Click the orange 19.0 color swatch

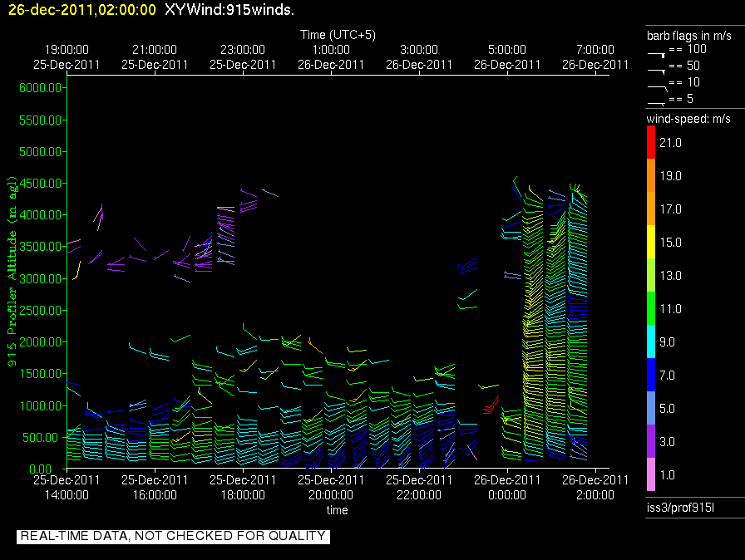pyautogui.click(x=651, y=175)
